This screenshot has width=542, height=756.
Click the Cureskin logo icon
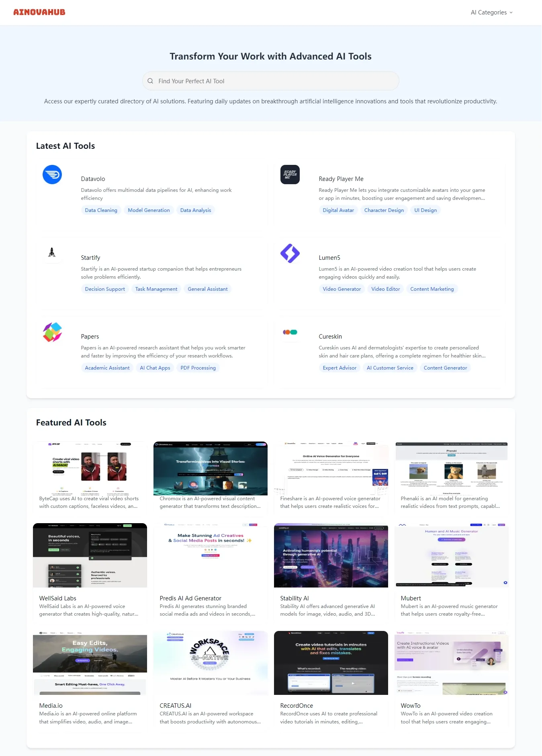(290, 332)
